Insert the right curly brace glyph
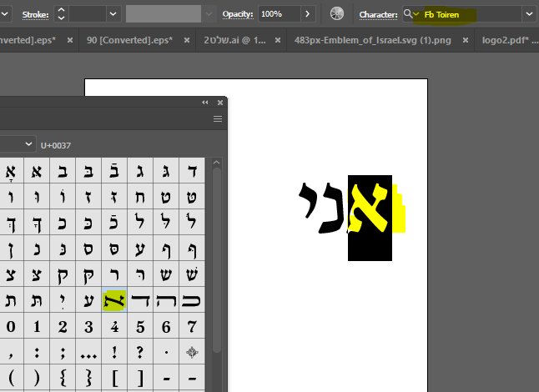The image size is (539, 392). click(x=88, y=378)
